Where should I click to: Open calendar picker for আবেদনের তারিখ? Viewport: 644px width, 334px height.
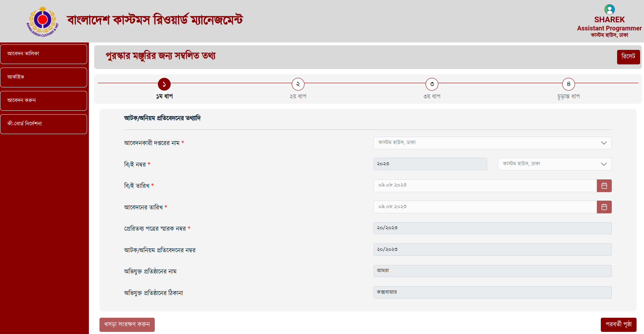(x=604, y=207)
